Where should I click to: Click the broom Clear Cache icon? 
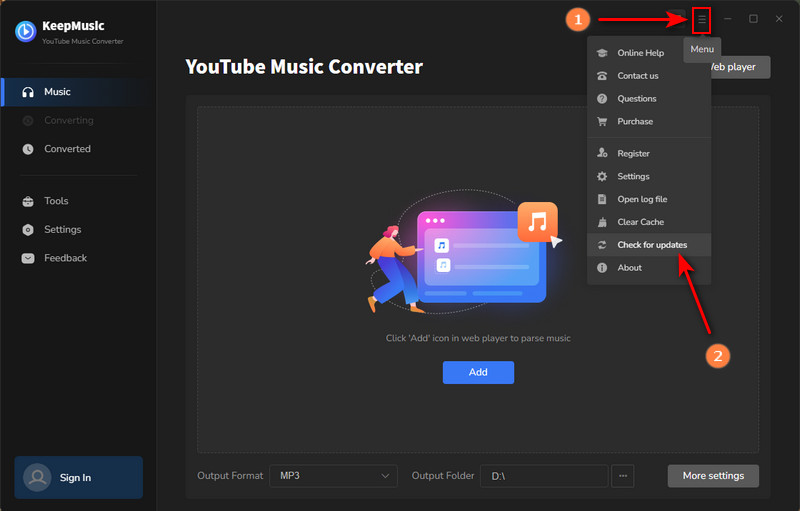click(x=602, y=222)
